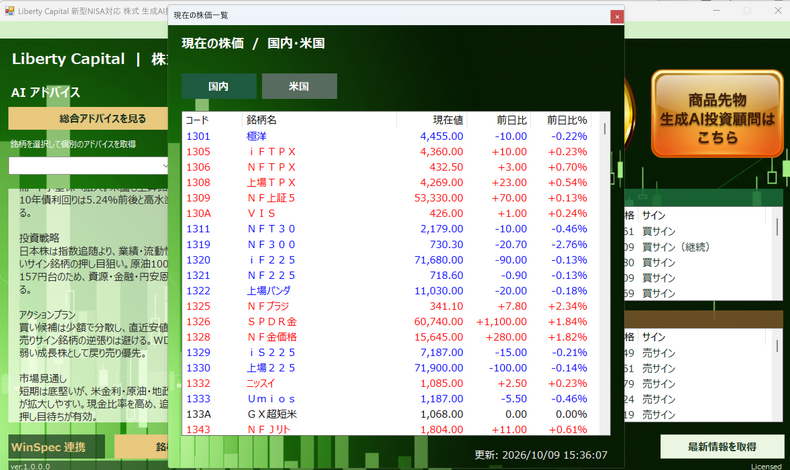790x470 pixels.
Task: Click the 前日比% column header
Action: (x=561, y=120)
